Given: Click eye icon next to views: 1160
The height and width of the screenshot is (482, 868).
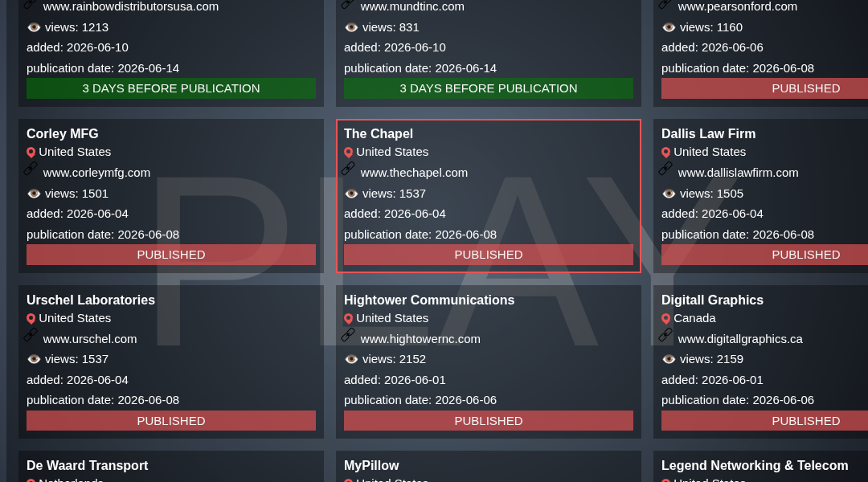Looking at the screenshot, I should pos(669,27).
